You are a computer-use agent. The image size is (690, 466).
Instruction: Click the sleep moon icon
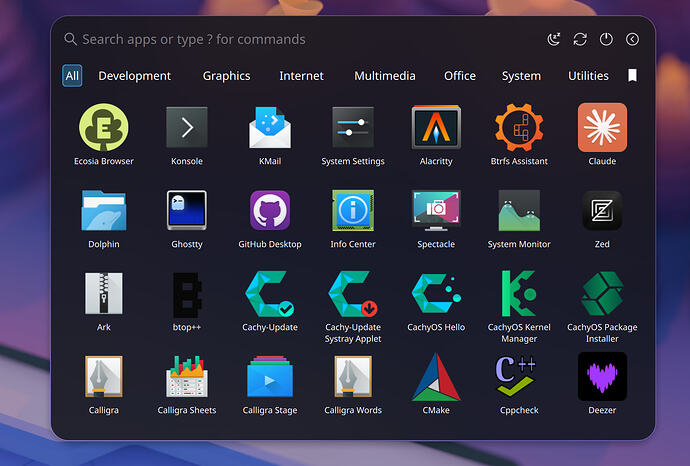pos(554,39)
